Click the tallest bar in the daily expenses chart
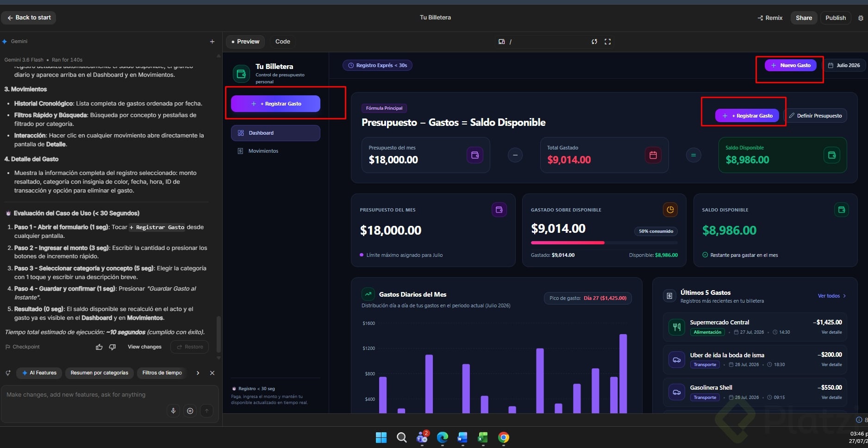The width and height of the screenshot is (868, 448). (x=623, y=373)
